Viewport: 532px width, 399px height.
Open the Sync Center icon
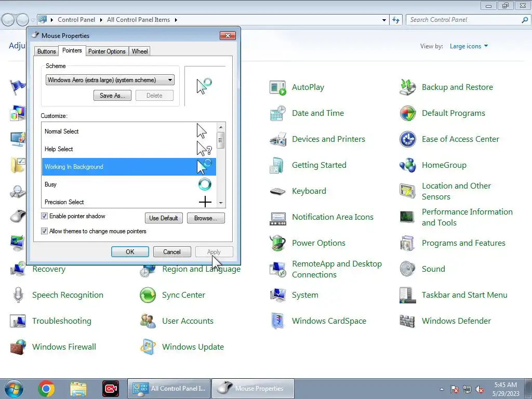pyautogui.click(x=148, y=295)
